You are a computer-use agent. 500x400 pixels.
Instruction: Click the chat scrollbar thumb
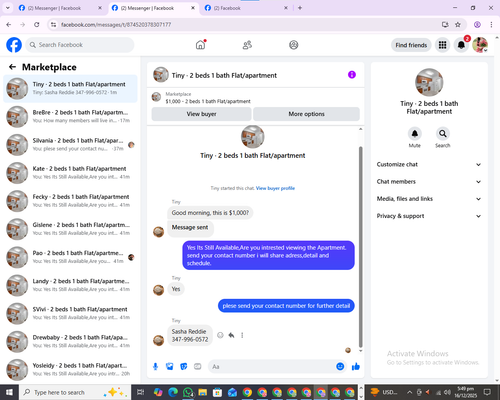coord(360,247)
